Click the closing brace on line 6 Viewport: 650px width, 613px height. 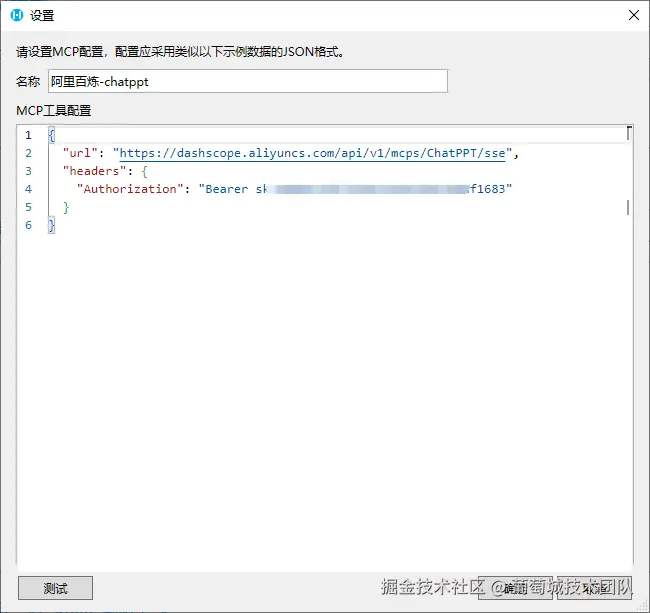tap(51, 225)
